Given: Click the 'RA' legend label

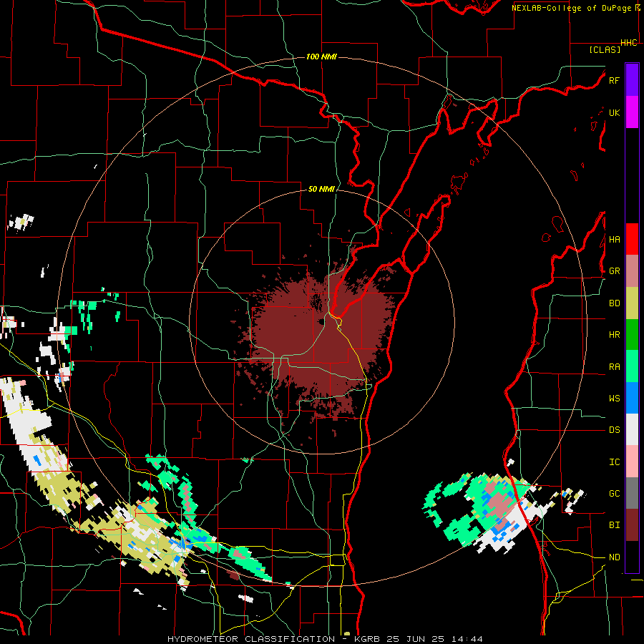Looking at the screenshot, I should (614, 367).
